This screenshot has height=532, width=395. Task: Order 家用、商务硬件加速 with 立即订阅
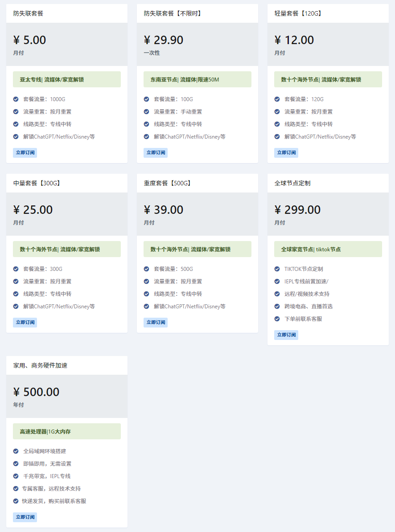click(x=25, y=517)
